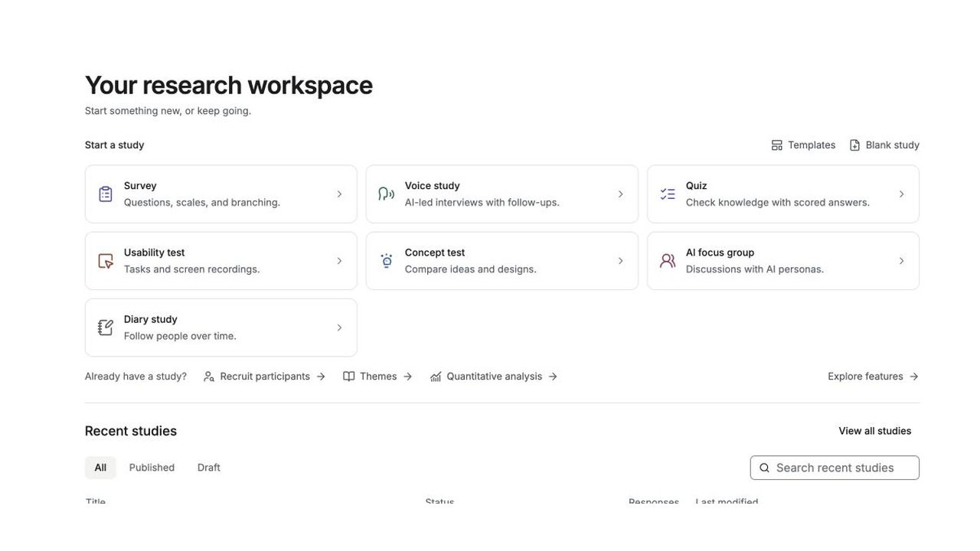This screenshot has height=551, width=980.
Task: Click the Usability test cursor icon
Action: (x=106, y=261)
